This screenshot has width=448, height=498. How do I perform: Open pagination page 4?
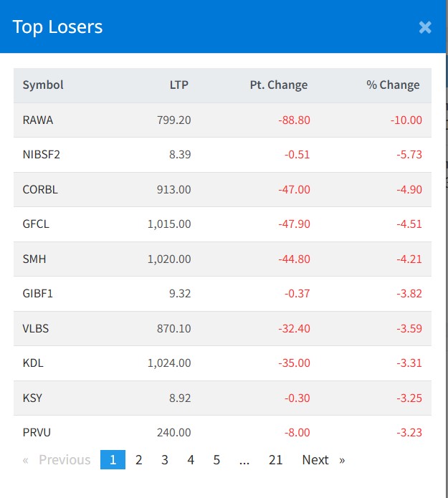coord(191,460)
